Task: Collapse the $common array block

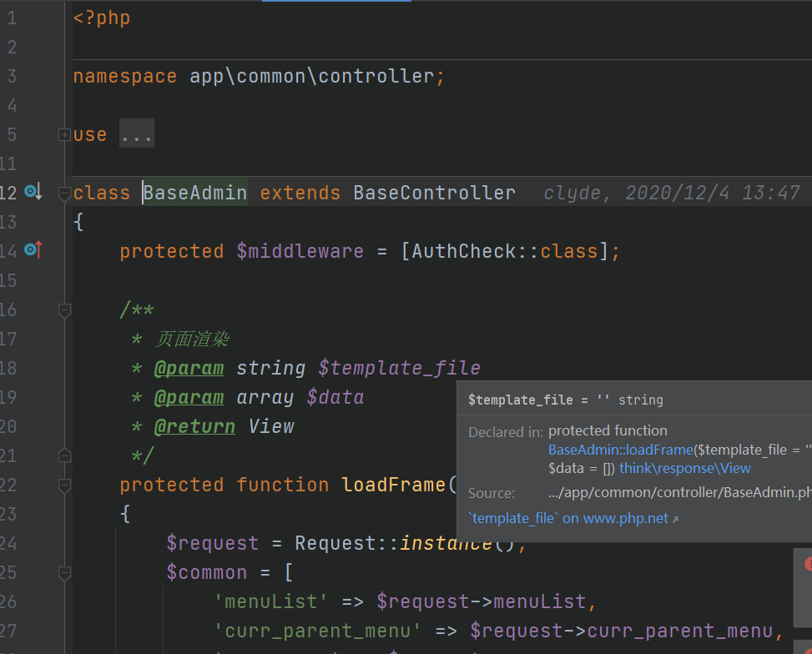Action: (64, 573)
